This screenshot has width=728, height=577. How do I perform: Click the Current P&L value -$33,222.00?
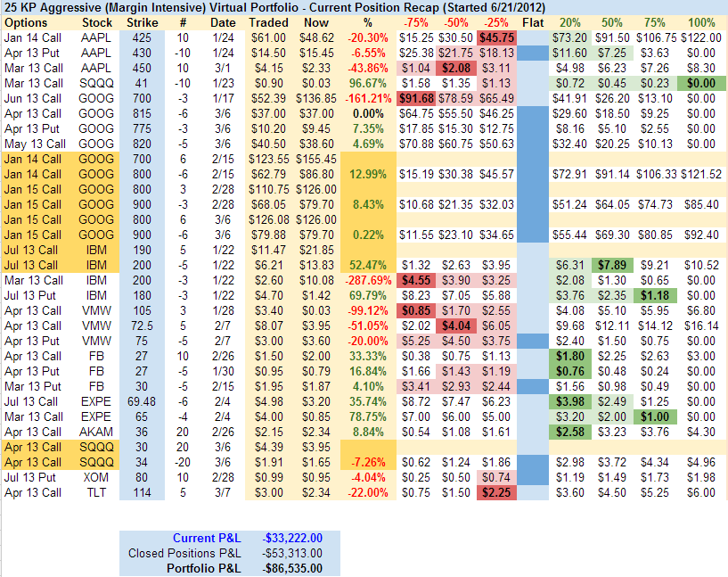292,537
